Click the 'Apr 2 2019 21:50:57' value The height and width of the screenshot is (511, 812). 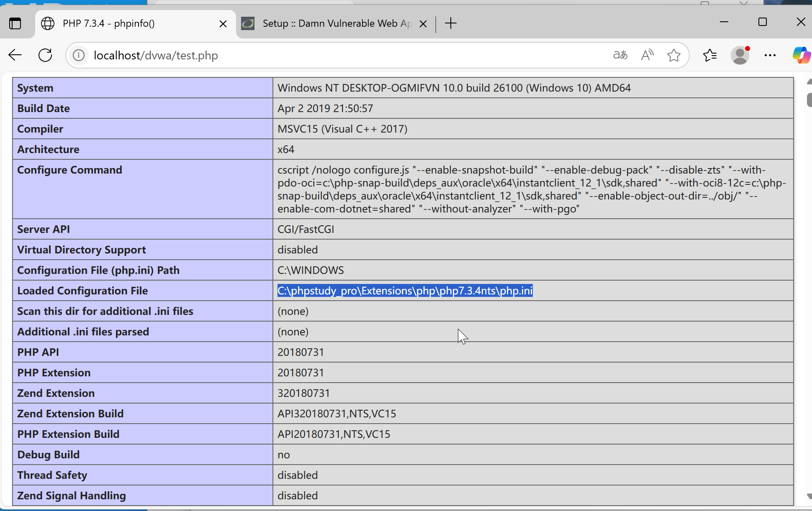(x=325, y=108)
